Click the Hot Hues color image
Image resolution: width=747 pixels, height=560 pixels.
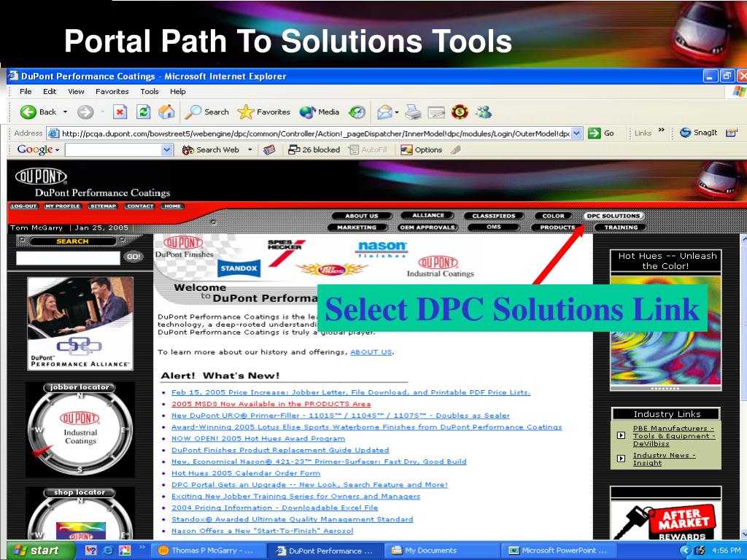(x=665, y=331)
